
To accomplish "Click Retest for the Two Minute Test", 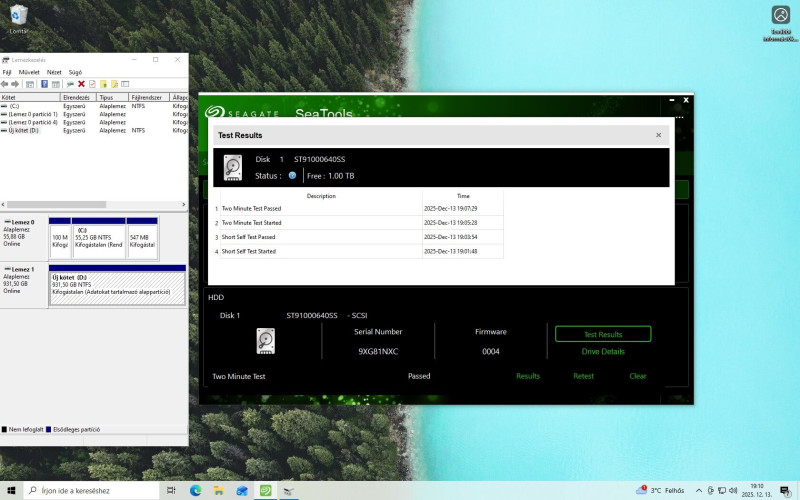I will click(583, 376).
